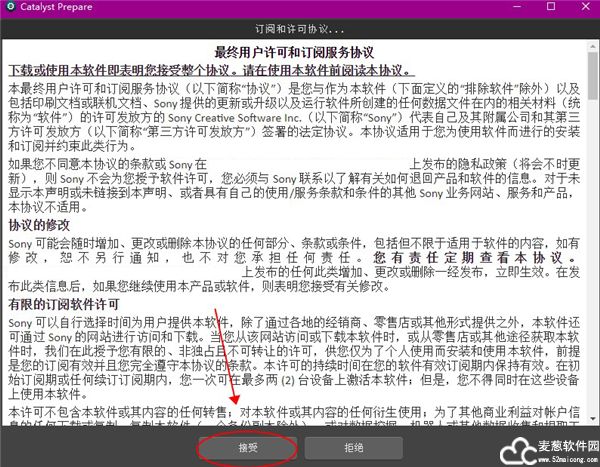Viewport: 600px width, 467px height.
Task: Maximize the Catalyst Prepare window
Action: (551, 7)
